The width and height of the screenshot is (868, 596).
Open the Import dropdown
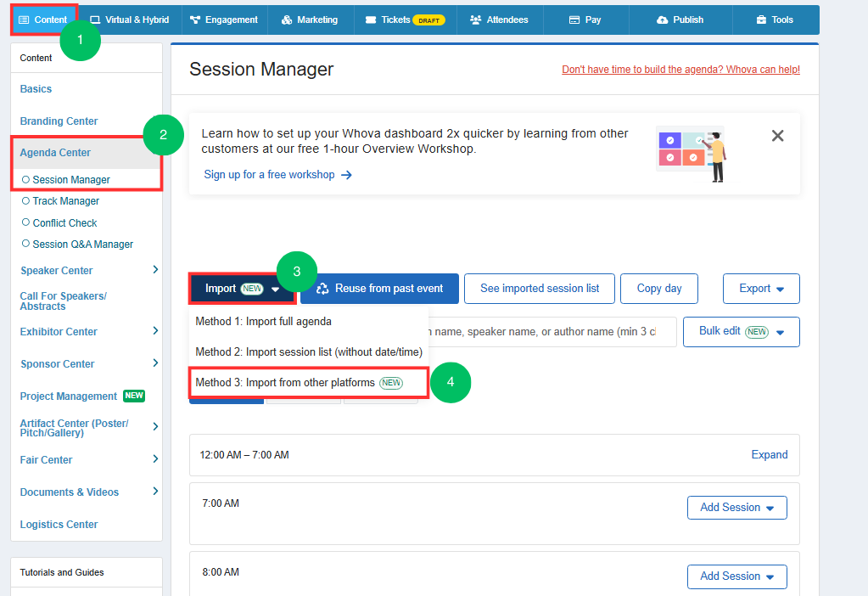(x=242, y=289)
